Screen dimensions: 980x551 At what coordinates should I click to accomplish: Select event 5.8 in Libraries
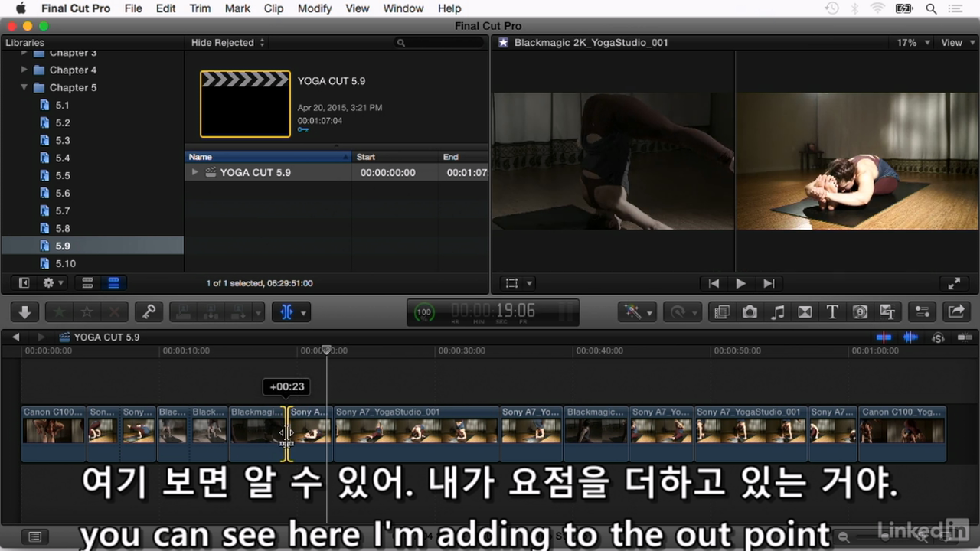(x=62, y=228)
